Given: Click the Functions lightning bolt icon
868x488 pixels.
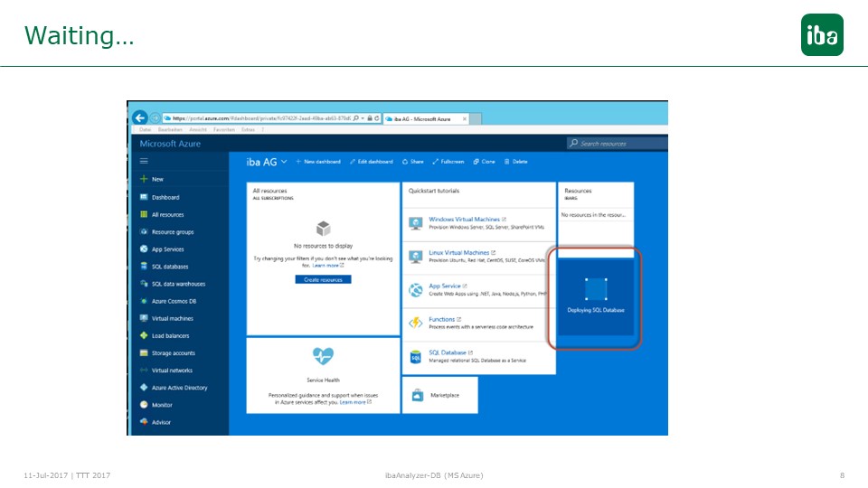Looking at the screenshot, I should coord(416,323).
